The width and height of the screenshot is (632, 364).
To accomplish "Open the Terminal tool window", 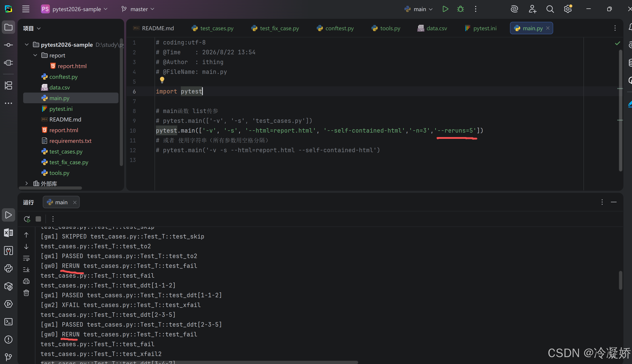I will click(x=8, y=322).
